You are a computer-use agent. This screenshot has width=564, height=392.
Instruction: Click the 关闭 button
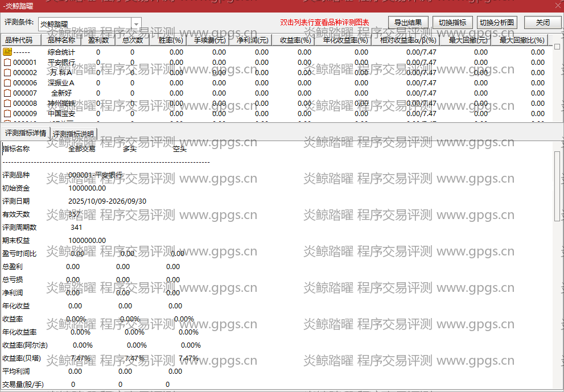pyautogui.click(x=542, y=22)
